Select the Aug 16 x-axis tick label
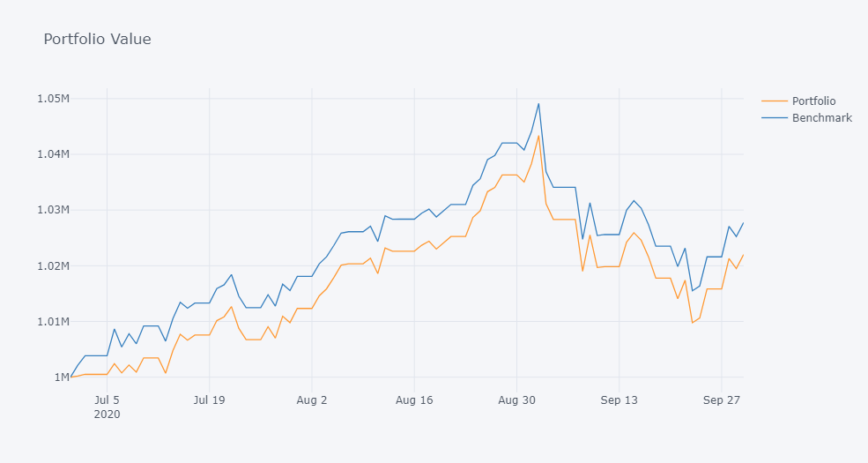Viewport: 868px width, 463px height. 414,400
